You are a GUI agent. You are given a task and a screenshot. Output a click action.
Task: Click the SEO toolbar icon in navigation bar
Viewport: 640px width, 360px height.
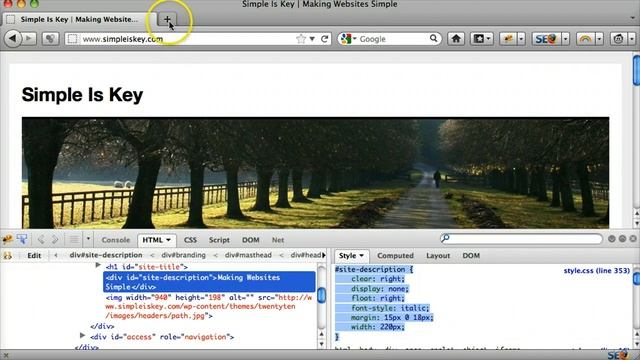click(x=546, y=39)
